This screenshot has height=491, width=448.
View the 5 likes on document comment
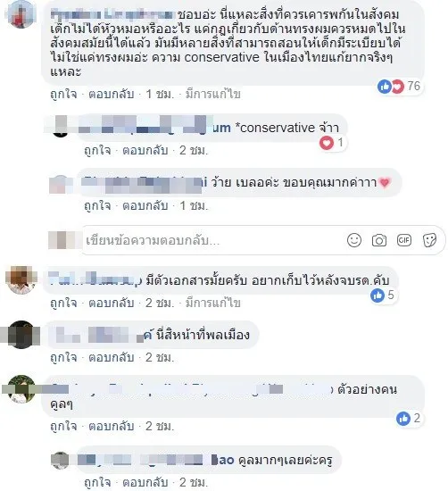click(382, 295)
